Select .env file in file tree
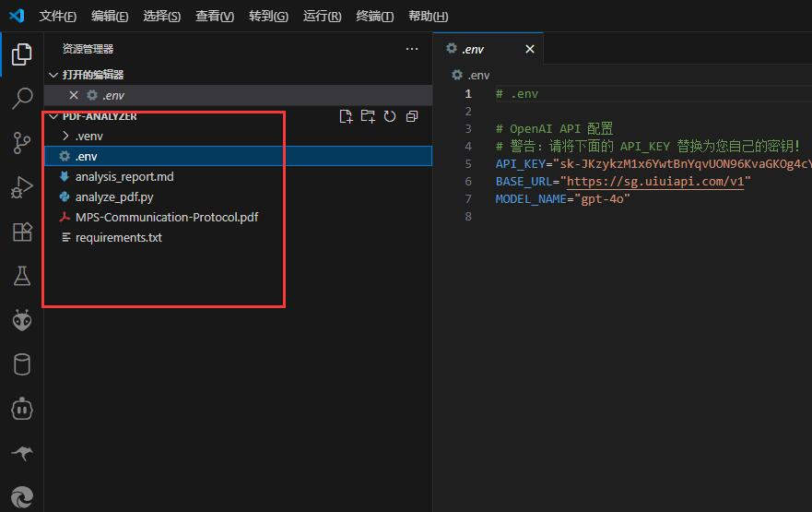This screenshot has width=812, height=512. click(x=238, y=156)
